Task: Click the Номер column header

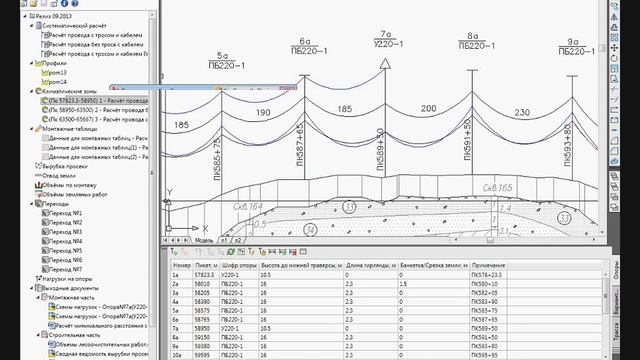Action: pyautogui.click(x=182, y=266)
